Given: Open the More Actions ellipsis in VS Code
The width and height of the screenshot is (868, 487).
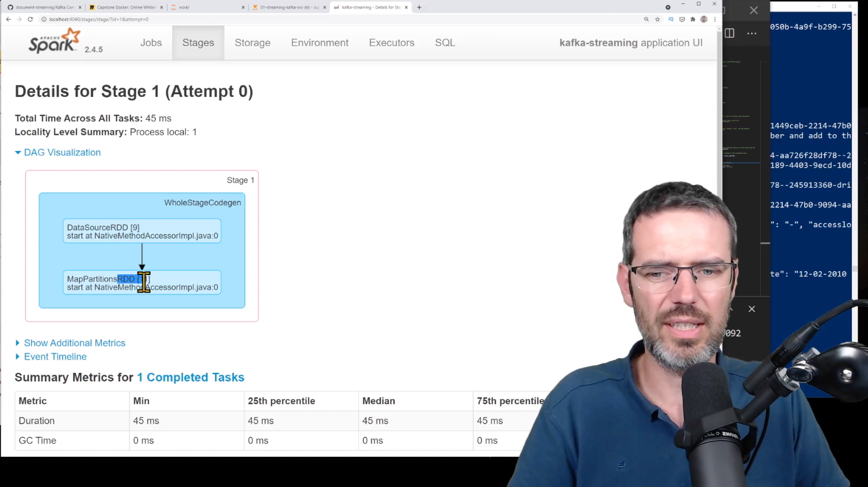Looking at the screenshot, I should tap(752, 33).
